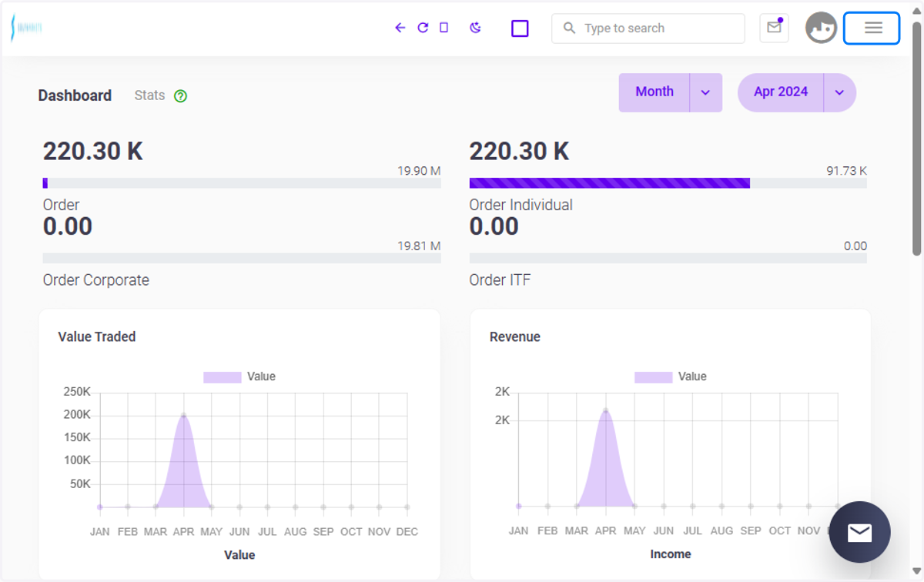The height and width of the screenshot is (582, 924).
Task: Click the search magnifier icon
Action: point(569,28)
